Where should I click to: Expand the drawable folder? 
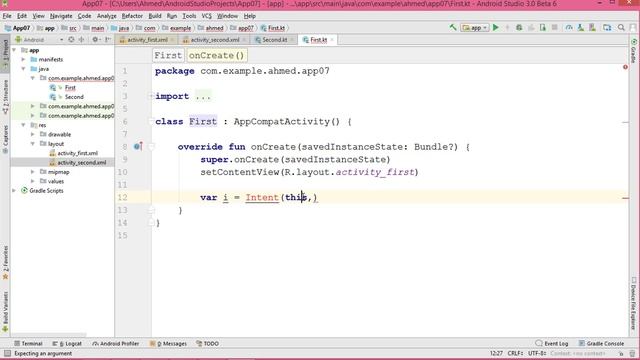33,134
